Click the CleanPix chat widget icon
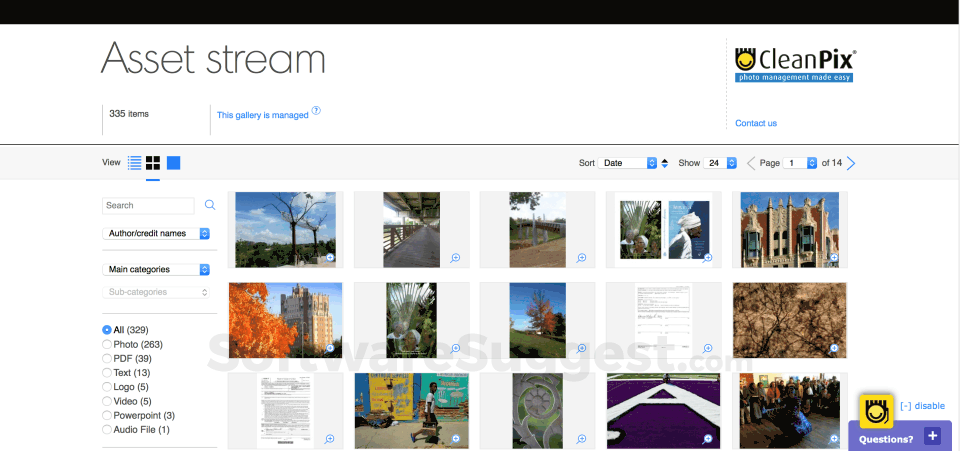The height and width of the screenshot is (451, 960). pyautogui.click(x=876, y=411)
